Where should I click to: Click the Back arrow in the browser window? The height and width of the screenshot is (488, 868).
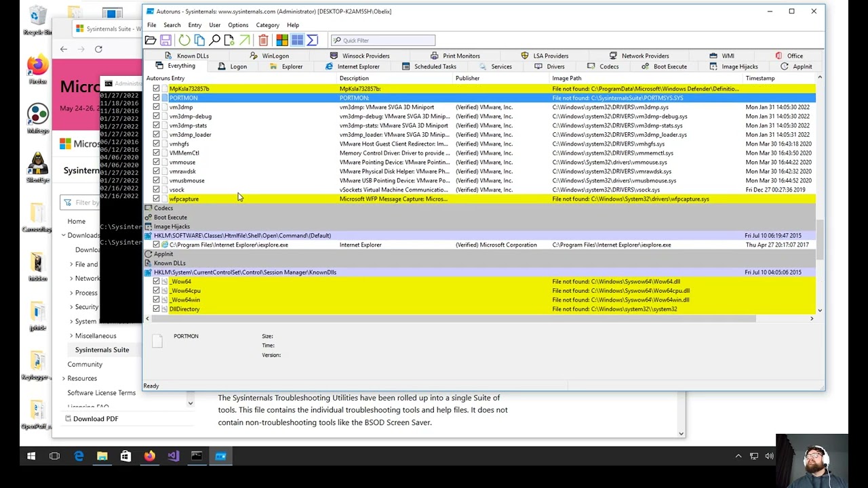[64, 49]
